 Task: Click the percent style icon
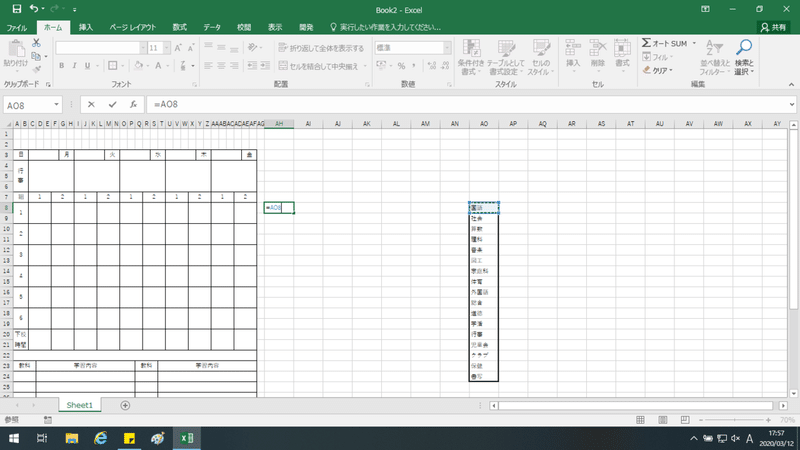[401, 66]
